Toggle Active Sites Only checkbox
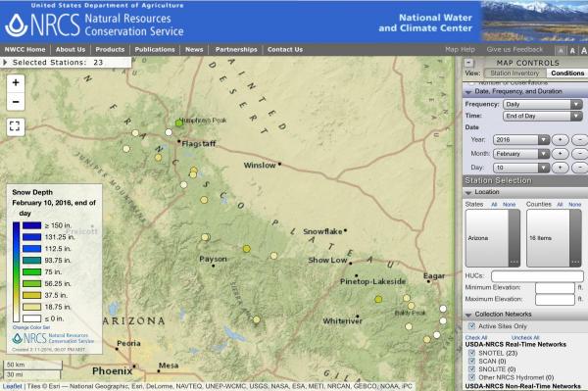This screenshot has height=391, width=588. click(471, 325)
